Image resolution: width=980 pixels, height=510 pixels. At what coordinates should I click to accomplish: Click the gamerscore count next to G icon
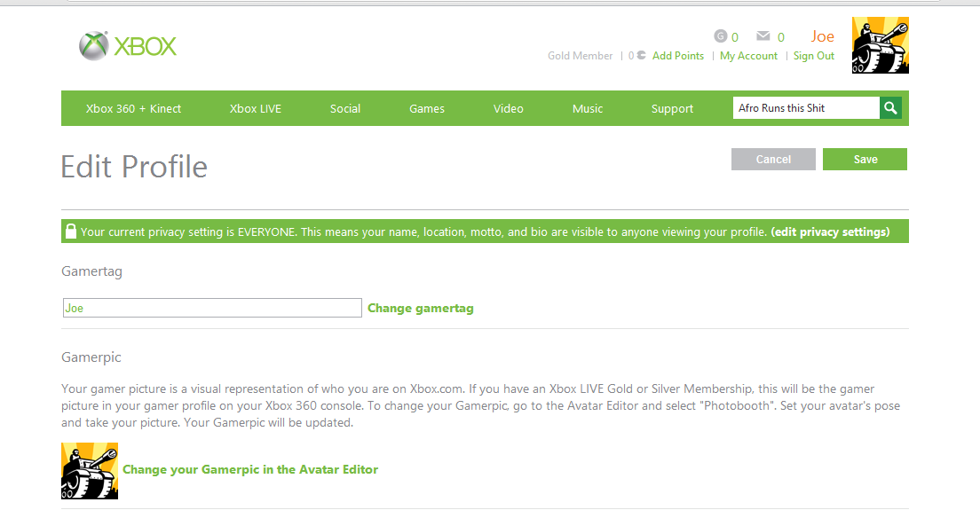735,37
